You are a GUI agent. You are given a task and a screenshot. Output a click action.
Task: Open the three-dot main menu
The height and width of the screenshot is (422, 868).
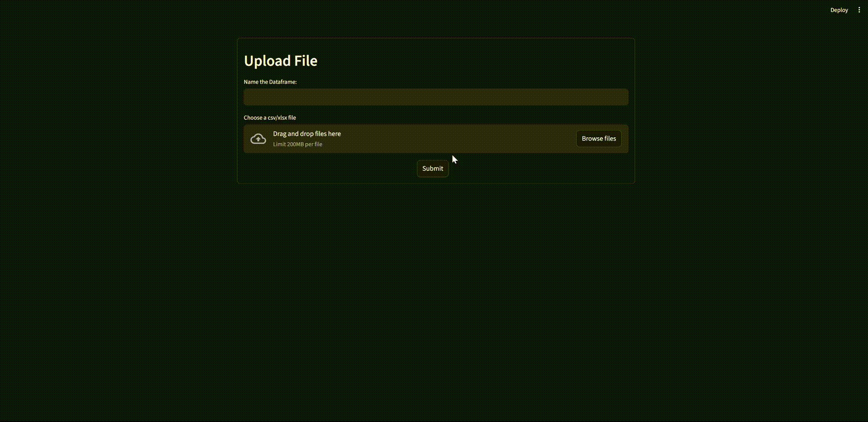tap(859, 10)
